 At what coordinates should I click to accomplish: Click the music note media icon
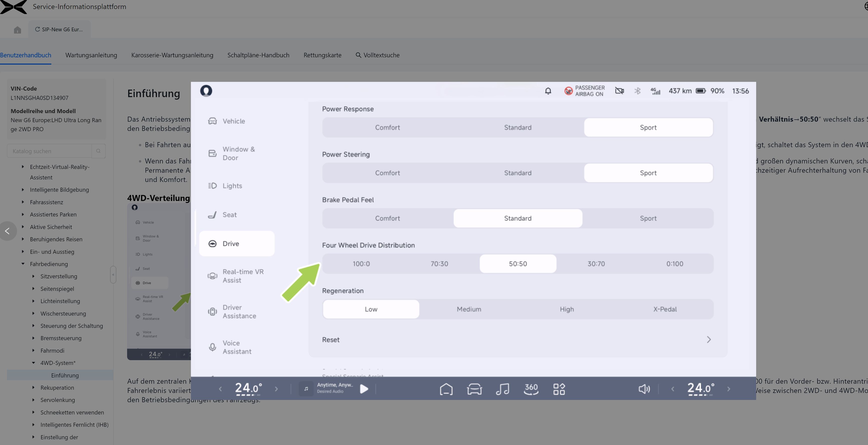pos(502,389)
